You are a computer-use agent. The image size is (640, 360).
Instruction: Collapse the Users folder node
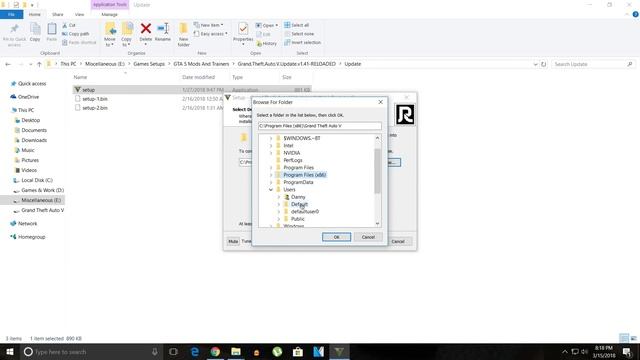tap(271, 190)
